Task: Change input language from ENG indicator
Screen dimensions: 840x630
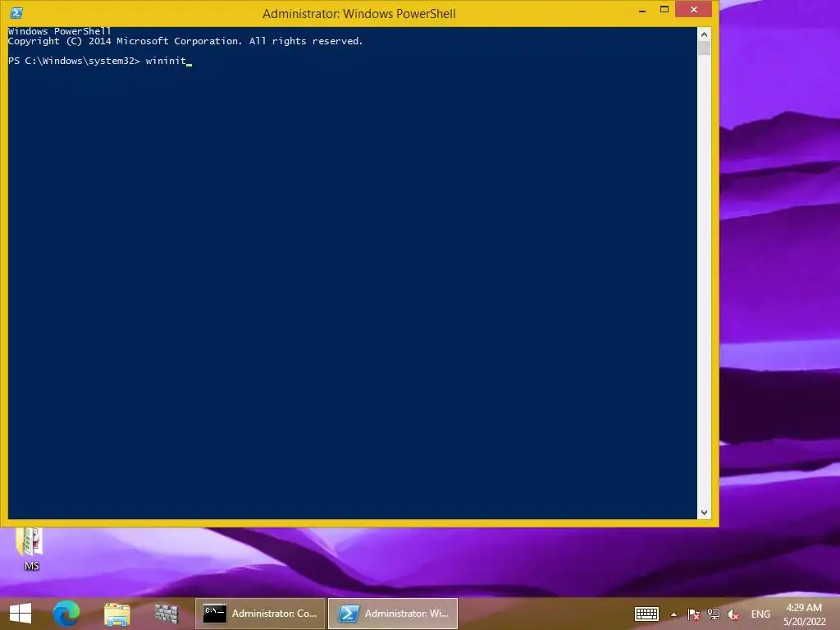Action: pos(760,614)
